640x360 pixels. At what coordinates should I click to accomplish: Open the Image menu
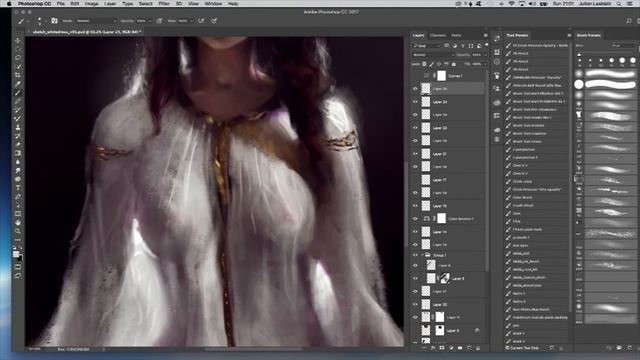coord(91,4)
